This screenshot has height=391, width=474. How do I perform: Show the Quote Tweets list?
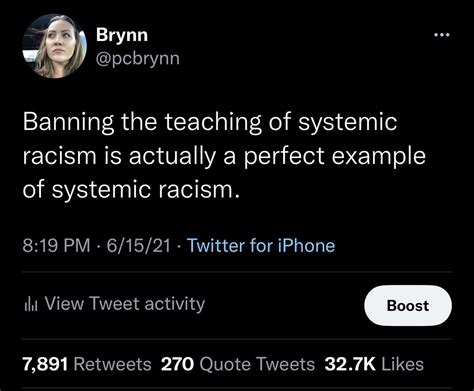(x=257, y=364)
